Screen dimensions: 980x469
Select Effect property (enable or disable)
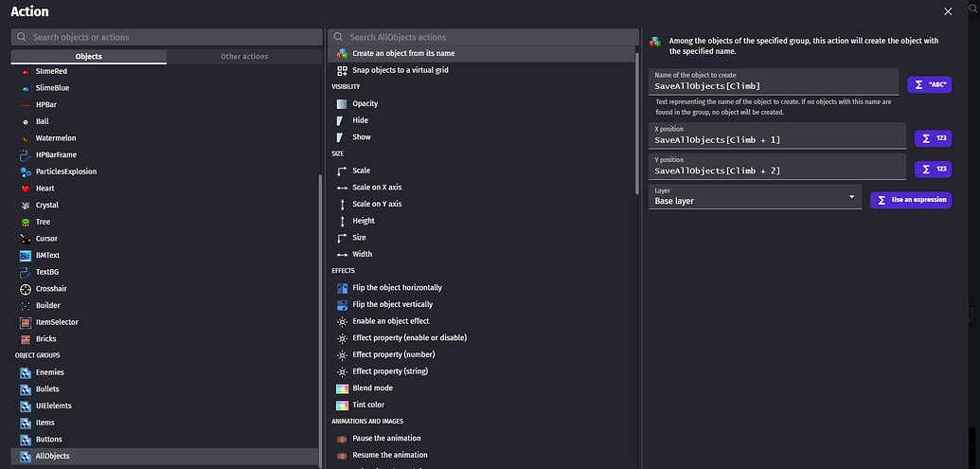pos(409,337)
